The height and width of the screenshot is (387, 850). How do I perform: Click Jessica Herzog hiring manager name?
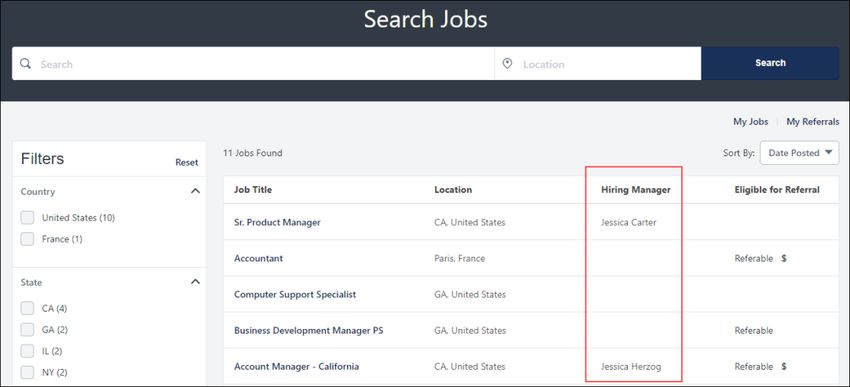(x=630, y=366)
